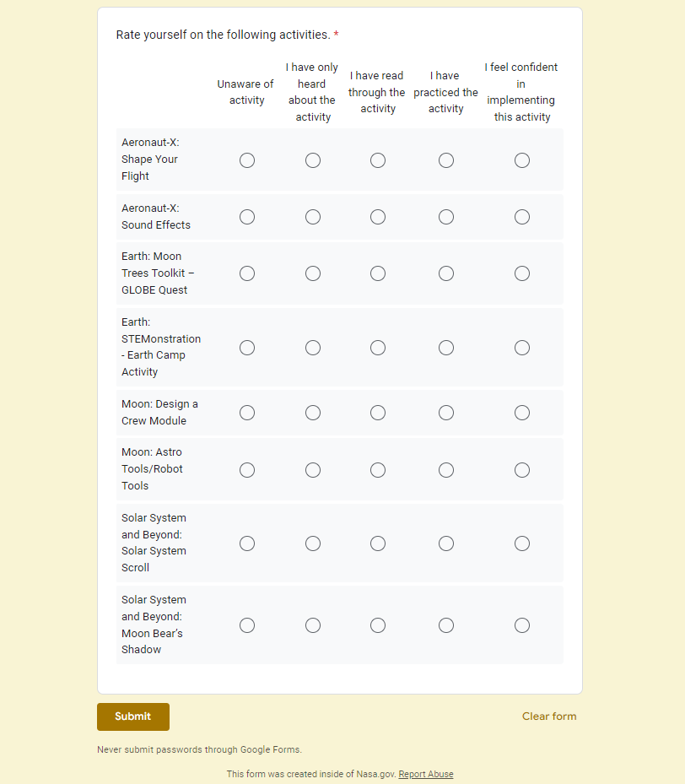The image size is (685, 784).
Task: Choose 'I have read through' for Design a Crew Module
Action: 378,413
